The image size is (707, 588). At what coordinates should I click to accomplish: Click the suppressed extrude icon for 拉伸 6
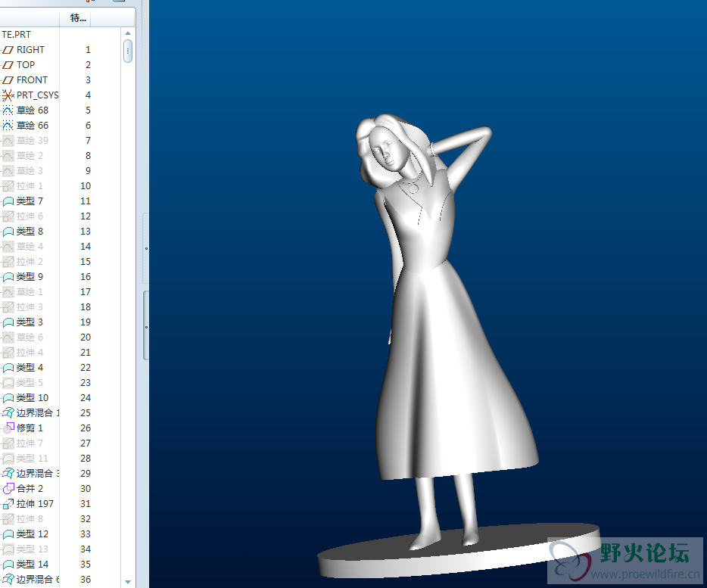[8, 216]
